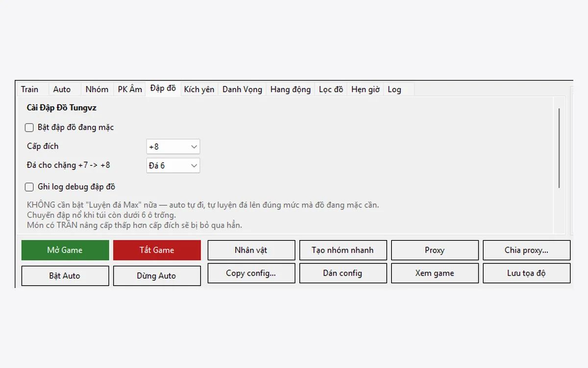Click the Copy config... button
Image resolution: width=588 pixels, height=368 pixels.
pyautogui.click(x=251, y=273)
